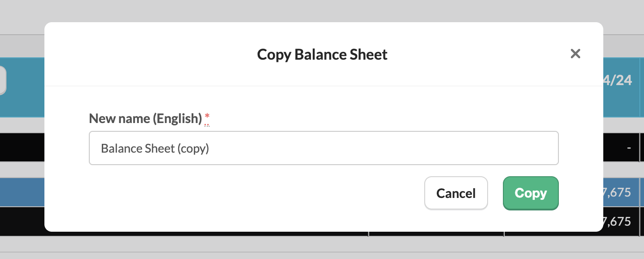The image size is (644, 259).
Task: Click the upper black row left of dialog
Action: coord(22,148)
